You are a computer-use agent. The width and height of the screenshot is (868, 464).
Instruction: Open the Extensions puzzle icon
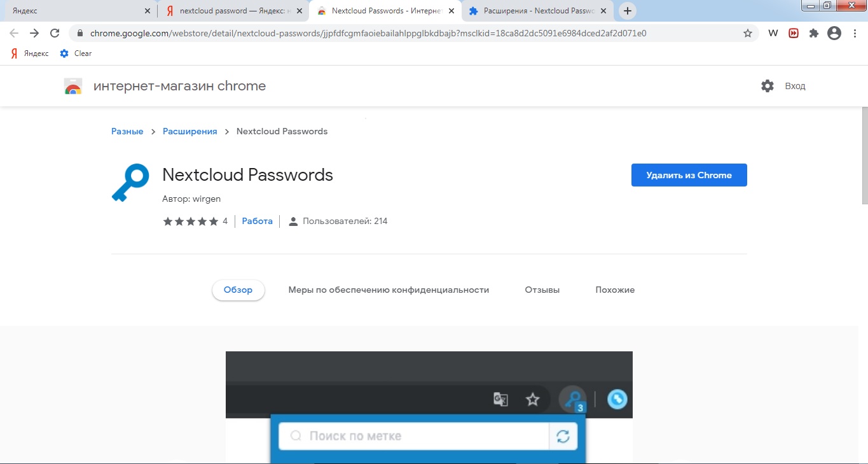pyautogui.click(x=814, y=33)
